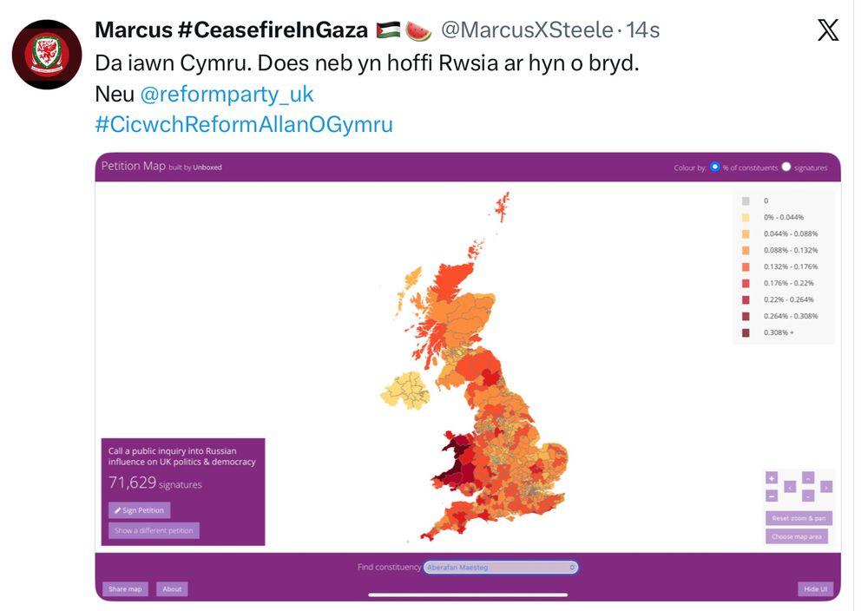Pan the map up with arrow

808,478
